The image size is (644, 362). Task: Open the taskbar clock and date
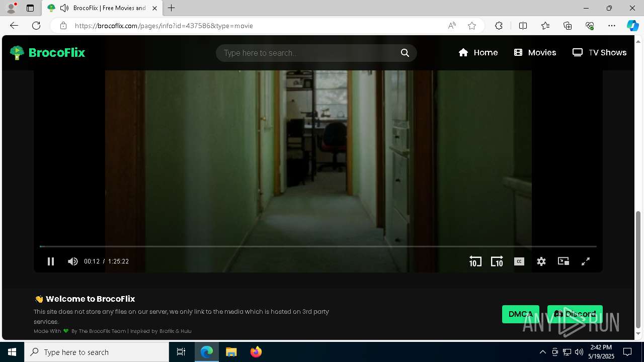point(601,352)
